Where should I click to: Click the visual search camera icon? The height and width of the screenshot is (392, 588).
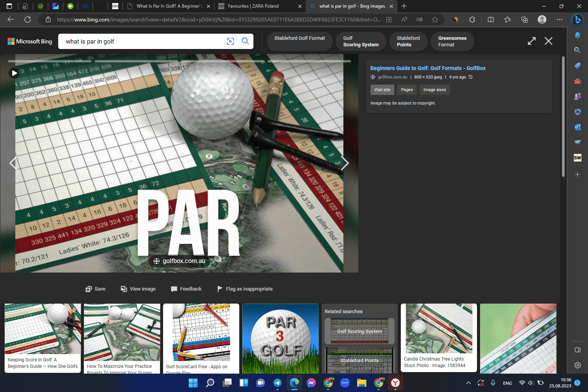click(230, 41)
